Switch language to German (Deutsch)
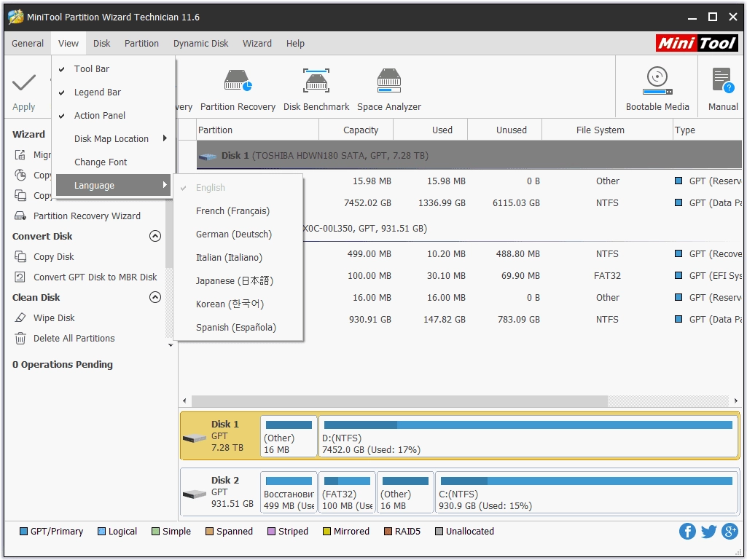 238,234
